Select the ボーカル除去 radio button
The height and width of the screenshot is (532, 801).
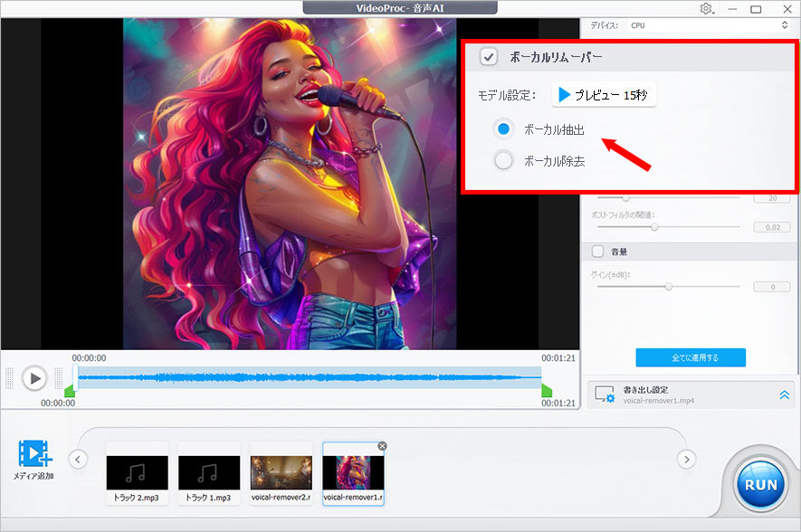coord(504,160)
